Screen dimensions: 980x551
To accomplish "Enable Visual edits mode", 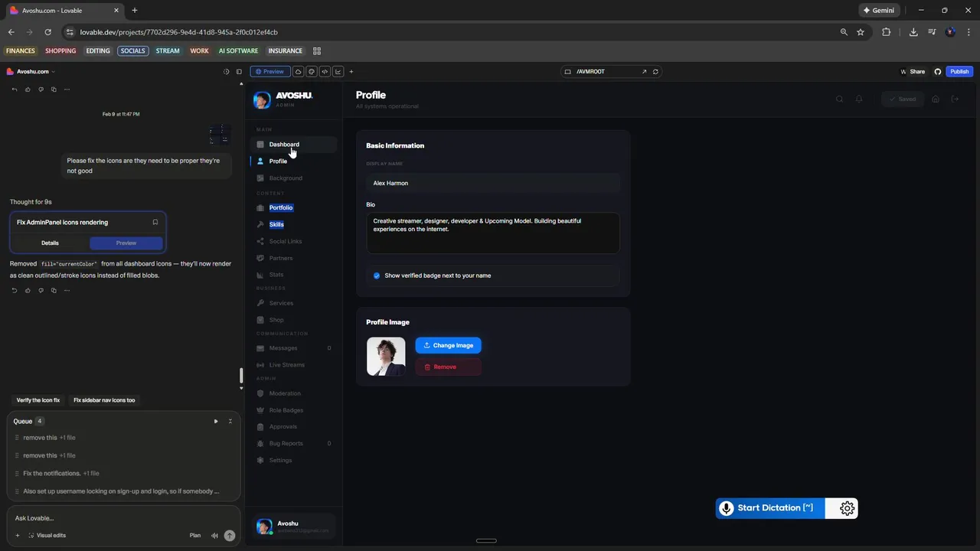I will (x=47, y=536).
